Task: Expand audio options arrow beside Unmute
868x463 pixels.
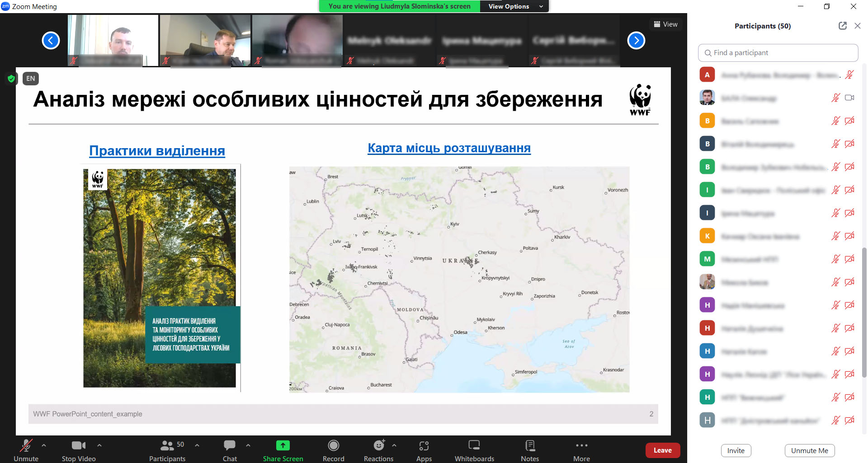Action: pyautogui.click(x=44, y=445)
